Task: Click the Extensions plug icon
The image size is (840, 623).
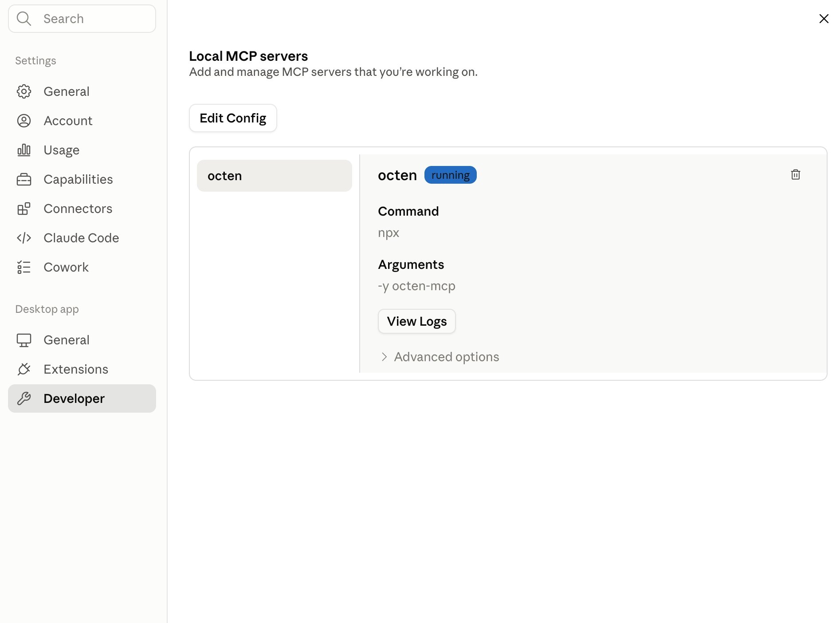Action: 24,369
